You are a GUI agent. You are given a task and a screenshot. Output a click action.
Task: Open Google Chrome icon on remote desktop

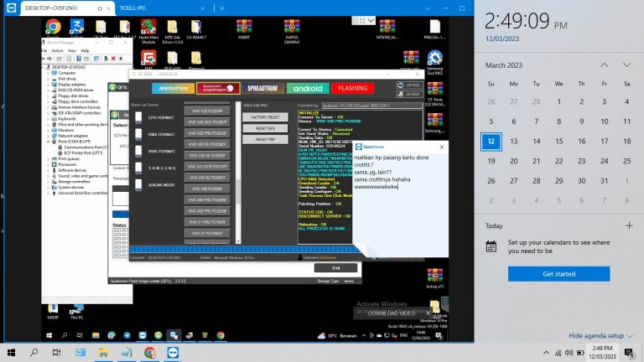pos(53,27)
